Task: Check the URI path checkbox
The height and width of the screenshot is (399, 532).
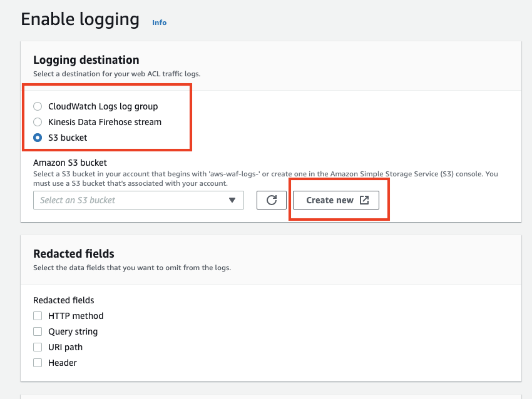Action: coord(38,347)
